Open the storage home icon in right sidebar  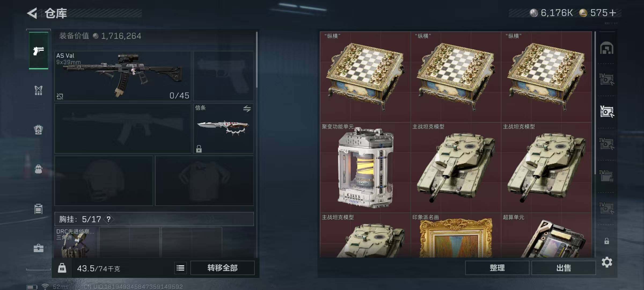coord(606,48)
